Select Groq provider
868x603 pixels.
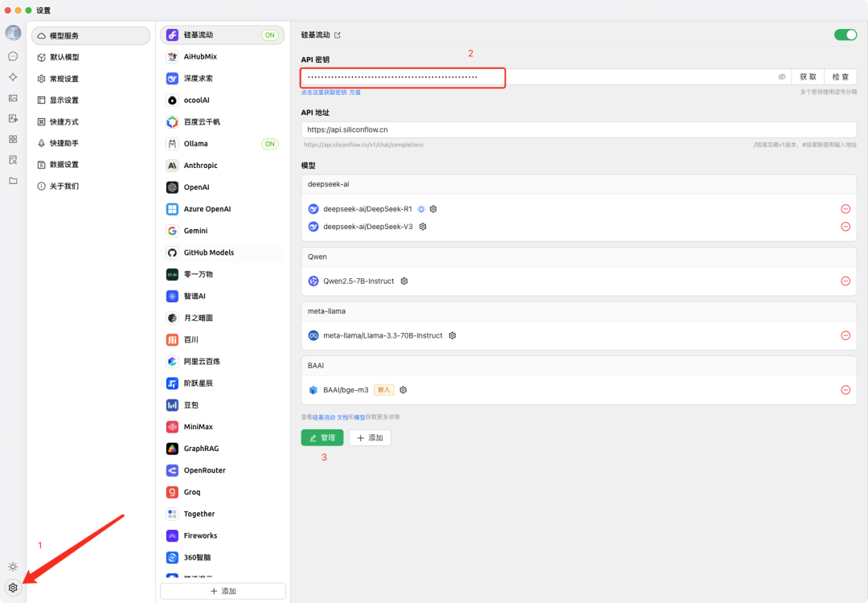[222, 492]
